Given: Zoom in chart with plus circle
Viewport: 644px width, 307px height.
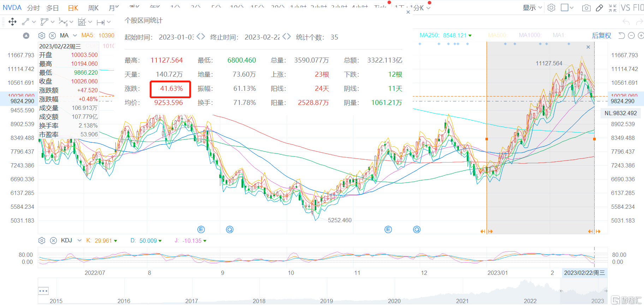Looking at the screenshot, I should coord(640,35).
